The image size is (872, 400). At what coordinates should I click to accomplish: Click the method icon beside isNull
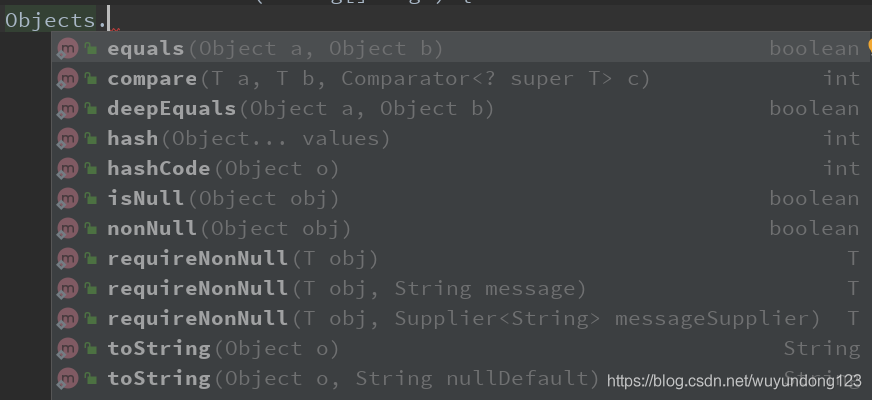[67, 199]
